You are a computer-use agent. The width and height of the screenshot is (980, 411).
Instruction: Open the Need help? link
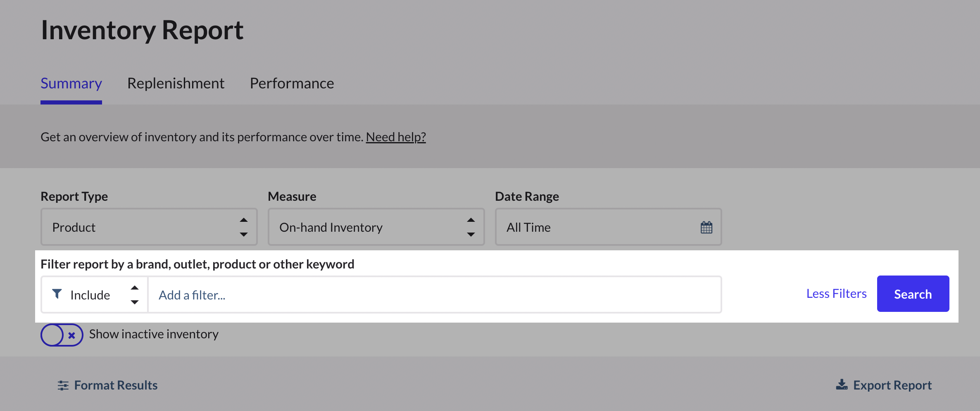[395, 136]
